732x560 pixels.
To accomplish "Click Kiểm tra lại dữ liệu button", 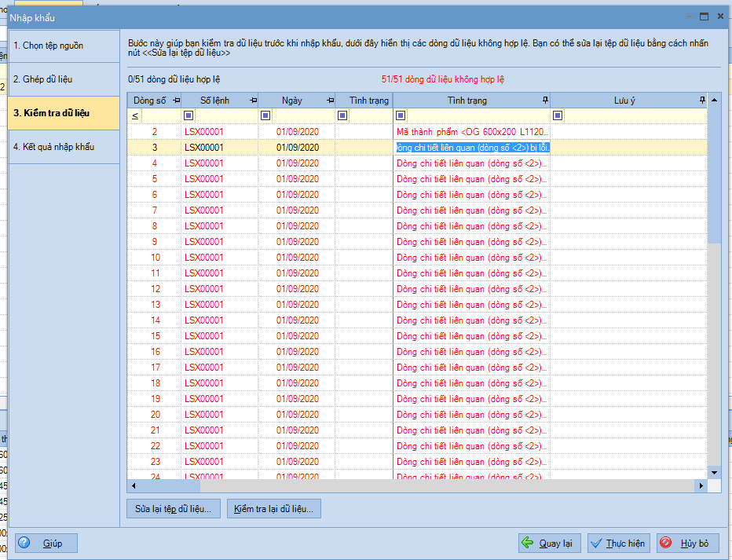I will click(x=273, y=509).
